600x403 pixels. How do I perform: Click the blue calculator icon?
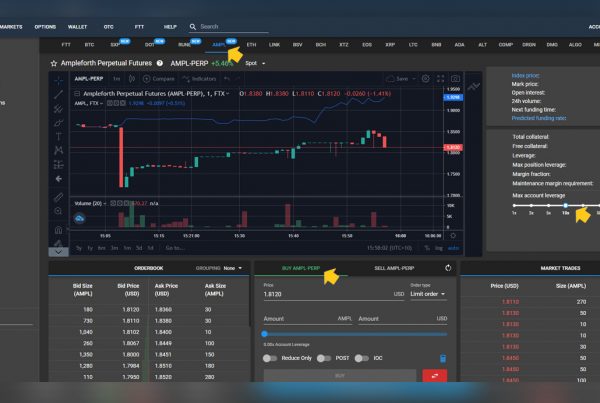coord(443,357)
